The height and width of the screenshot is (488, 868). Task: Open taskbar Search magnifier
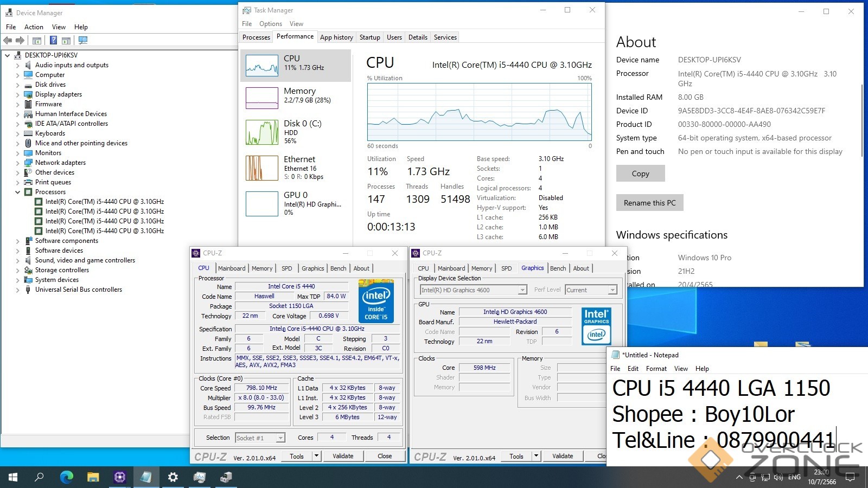(x=39, y=477)
